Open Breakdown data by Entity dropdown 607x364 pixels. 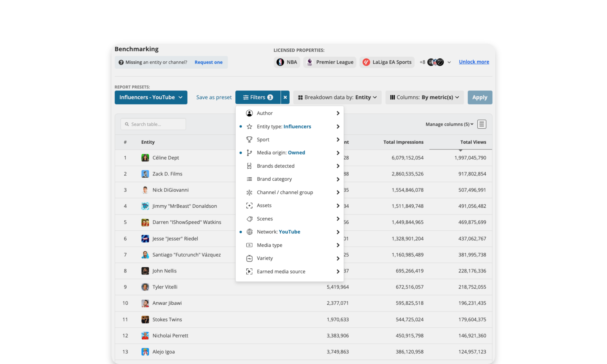tap(337, 97)
